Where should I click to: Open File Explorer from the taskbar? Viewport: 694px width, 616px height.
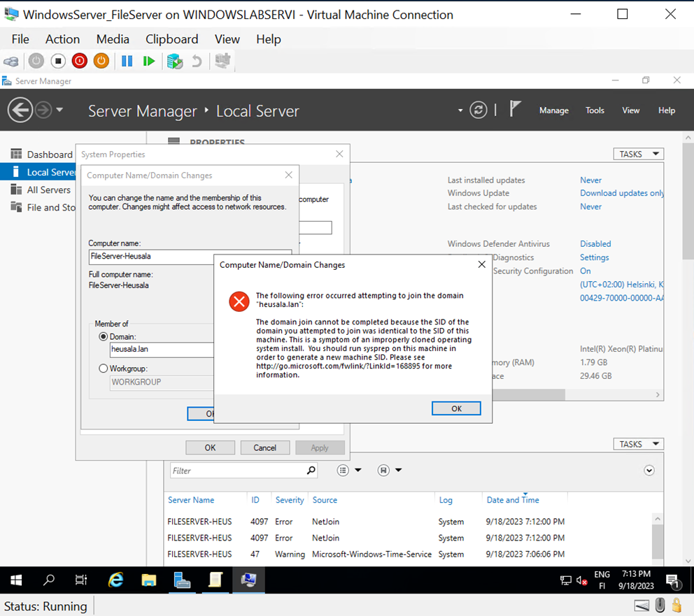pos(149,580)
